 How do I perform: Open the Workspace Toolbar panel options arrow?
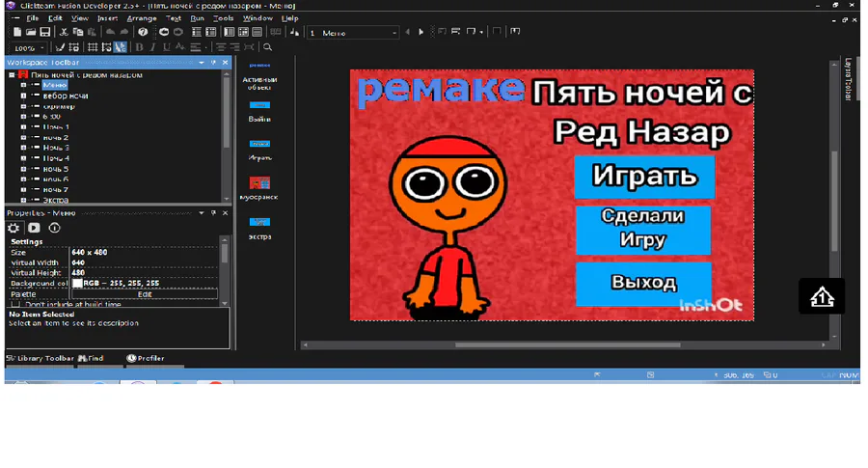click(x=201, y=63)
